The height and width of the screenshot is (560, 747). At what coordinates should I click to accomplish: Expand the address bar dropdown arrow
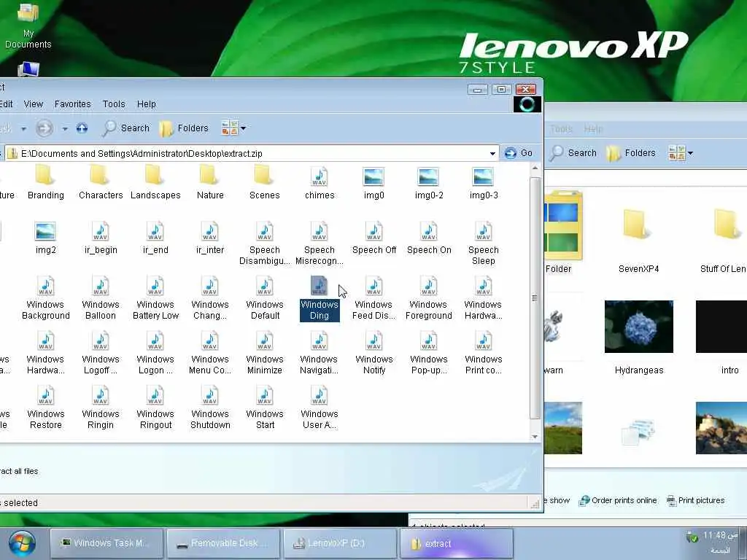pos(492,153)
